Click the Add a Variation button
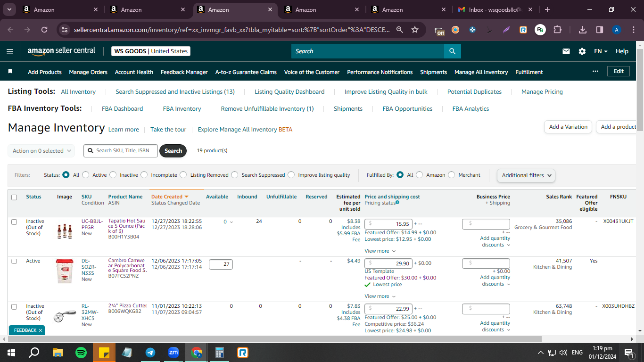The height and width of the screenshot is (362, 644). click(568, 127)
